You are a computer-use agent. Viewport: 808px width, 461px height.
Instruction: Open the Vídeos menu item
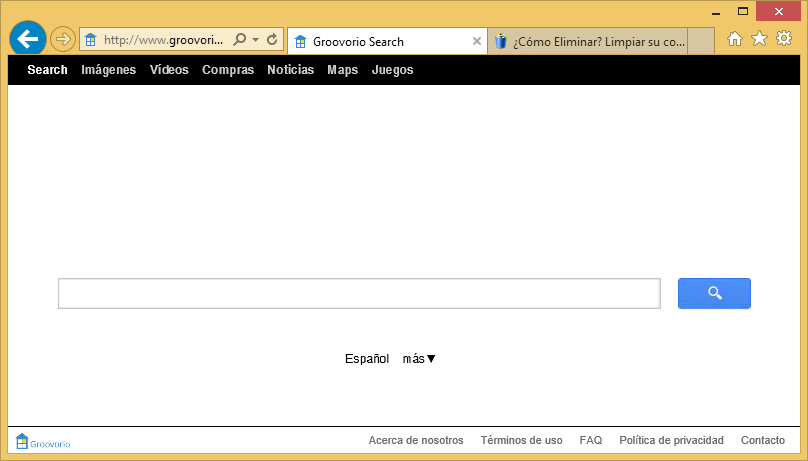click(169, 70)
